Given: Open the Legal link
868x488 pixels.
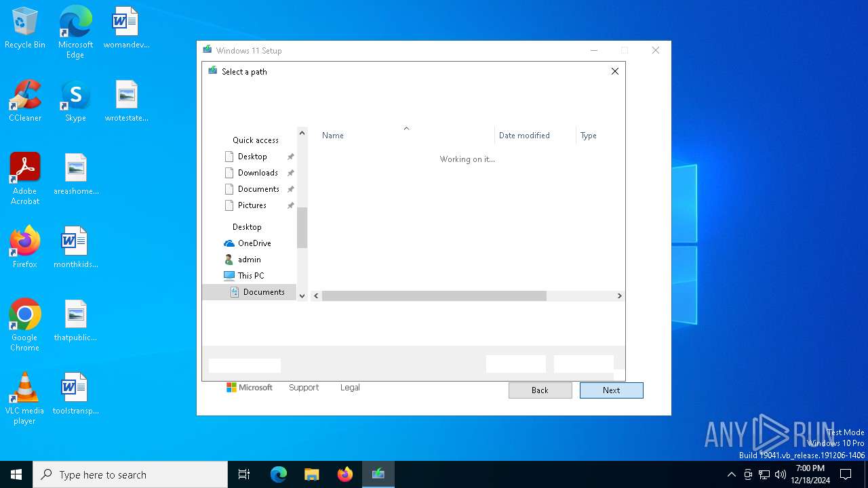Looking at the screenshot, I should point(350,388).
